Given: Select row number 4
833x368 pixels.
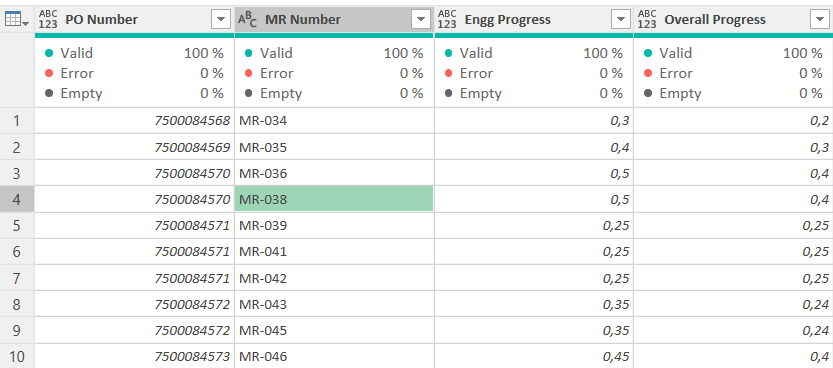Looking at the screenshot, I should click(17, 200).
